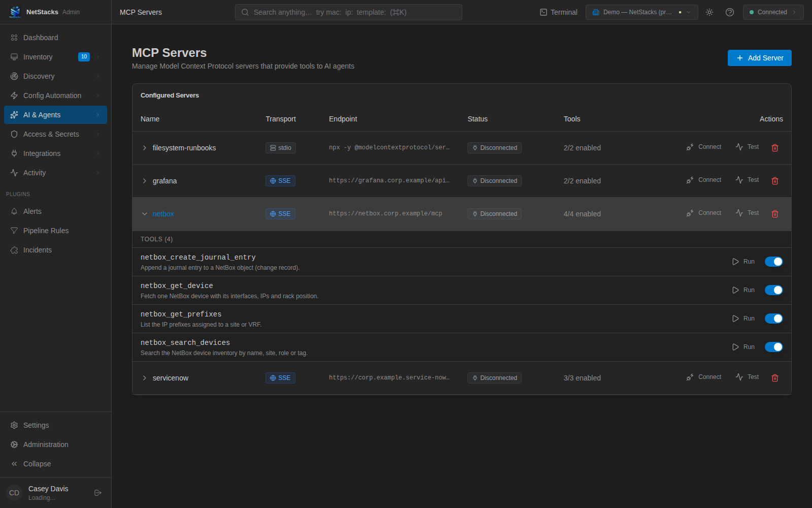Delete the servicenow server
This screenshot has width=812, height=508.
pyautogui.click(x=775, y=378)
